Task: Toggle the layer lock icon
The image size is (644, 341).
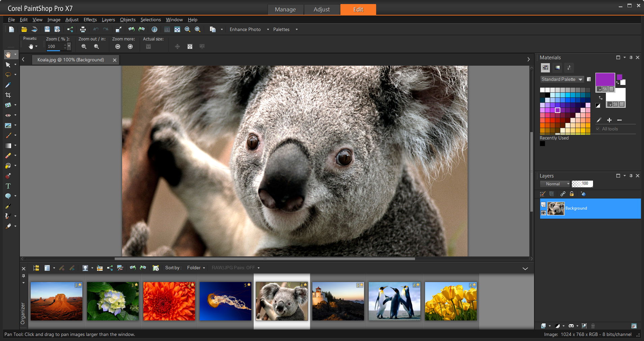Action: [x=571, y=194]
